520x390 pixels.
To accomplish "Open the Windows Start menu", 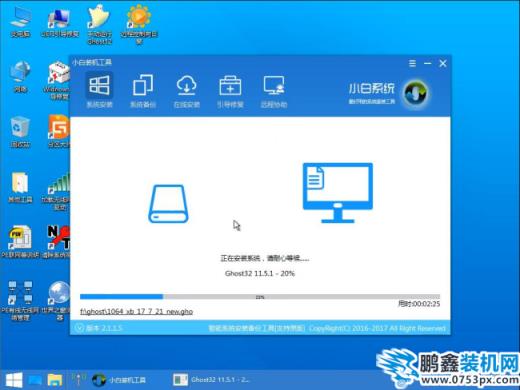I will [14, 380].
